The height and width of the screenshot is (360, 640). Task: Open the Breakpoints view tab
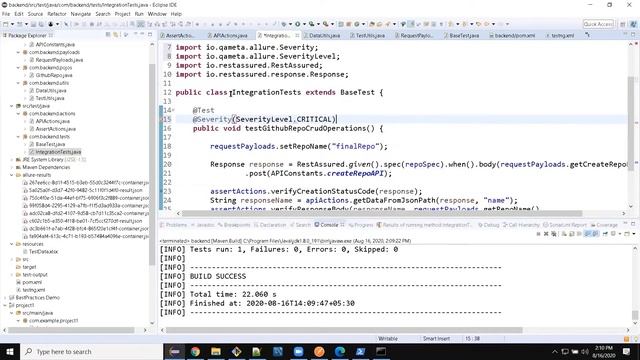[x=234, y=225]
